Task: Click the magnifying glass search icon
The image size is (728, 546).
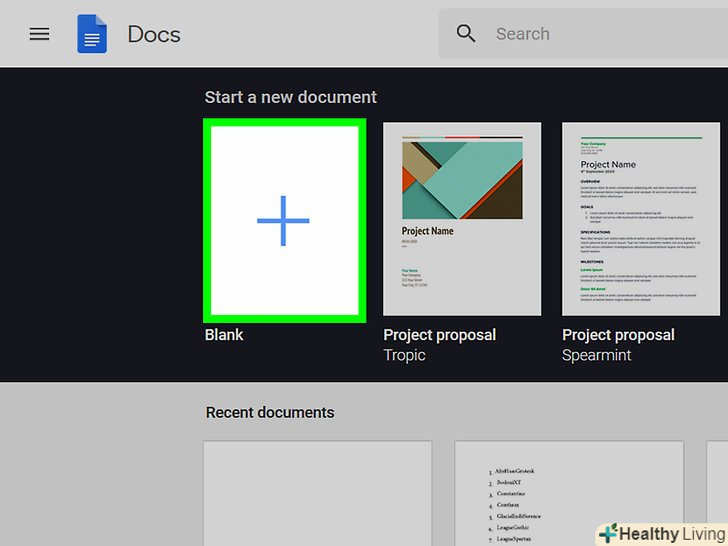Action: pos(466,34)
